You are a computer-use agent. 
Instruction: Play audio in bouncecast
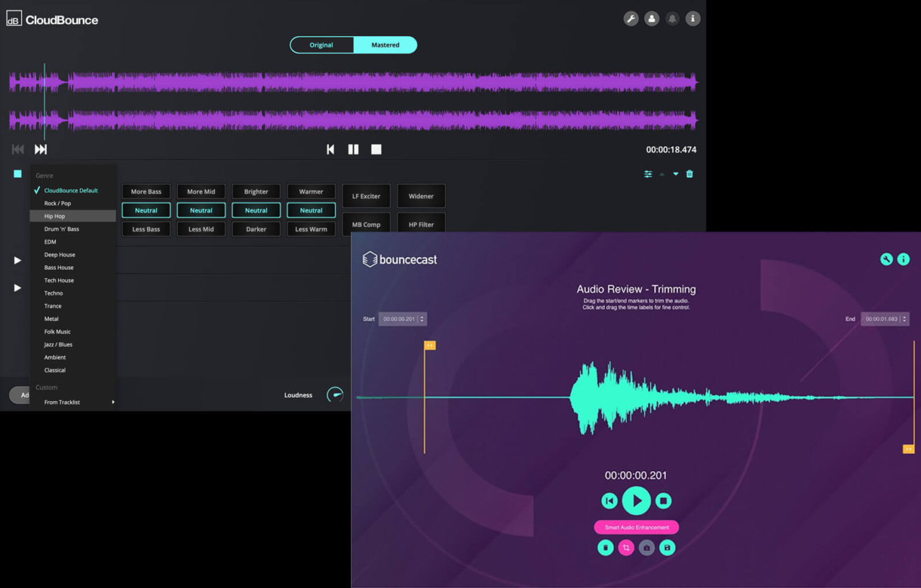coord(636,501)
